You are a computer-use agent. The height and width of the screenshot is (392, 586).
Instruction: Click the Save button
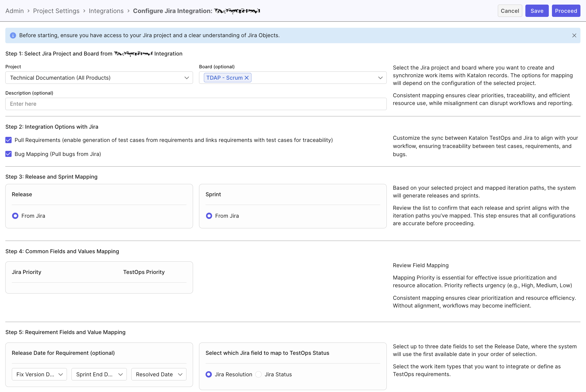click(537, 11)
